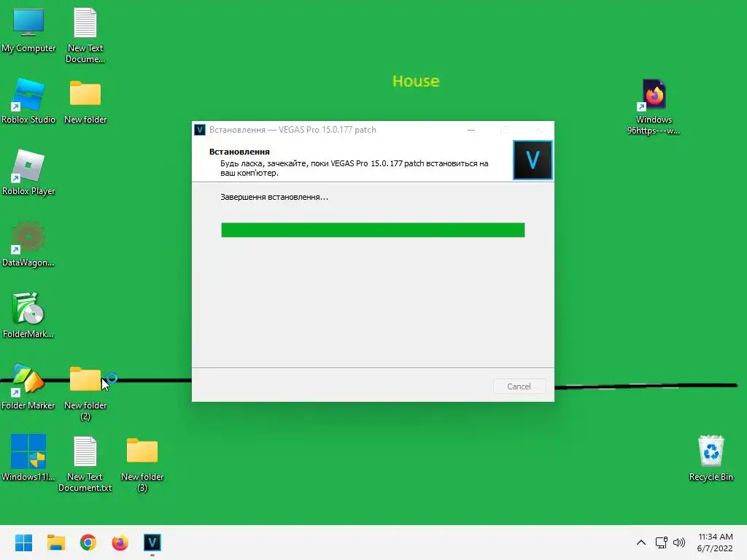The image size is (747, 560).
Task: Launch Firefox from taskbar
Action: (x=120, y=542)
